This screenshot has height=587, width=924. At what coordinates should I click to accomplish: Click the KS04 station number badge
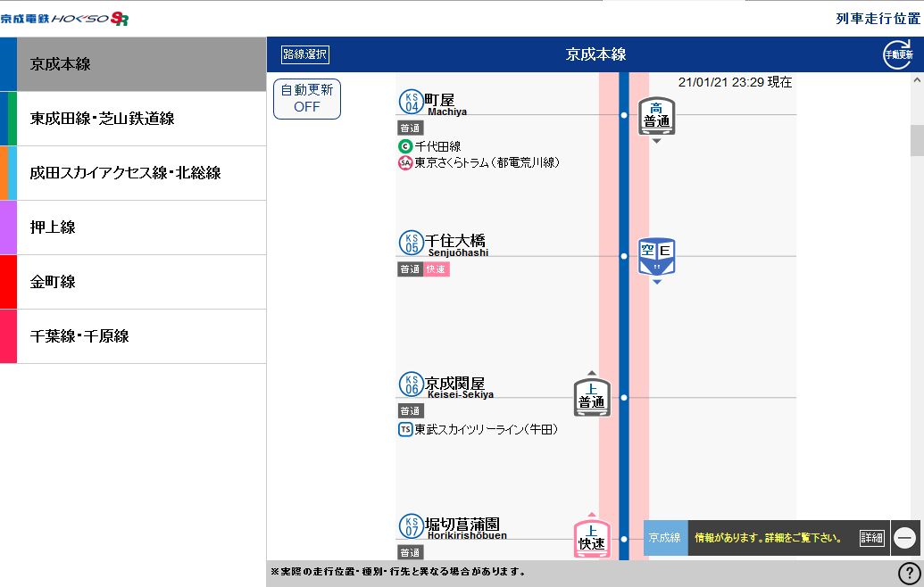(412, 102)
